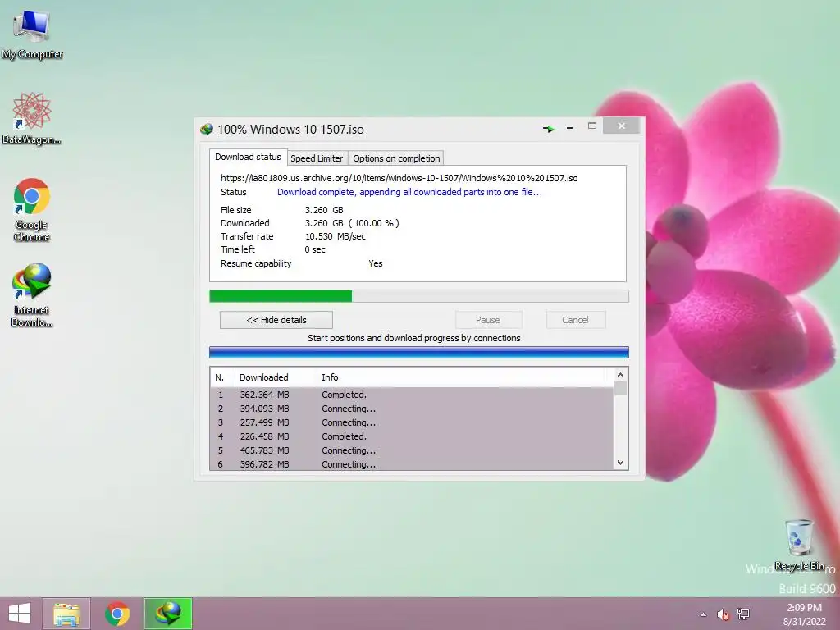Click the Cancel button
Screen dimensions: 840x630
click(576, 320)
